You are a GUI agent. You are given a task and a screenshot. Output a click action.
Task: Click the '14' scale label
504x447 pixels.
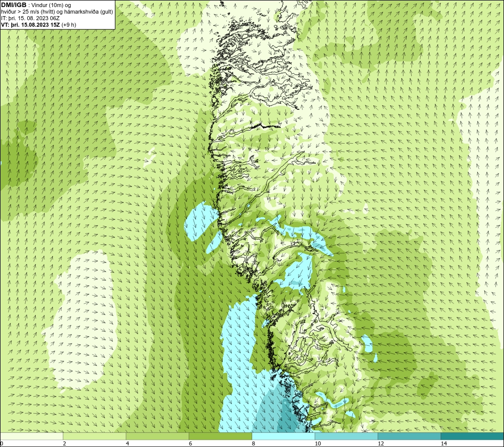click(444, 443)
